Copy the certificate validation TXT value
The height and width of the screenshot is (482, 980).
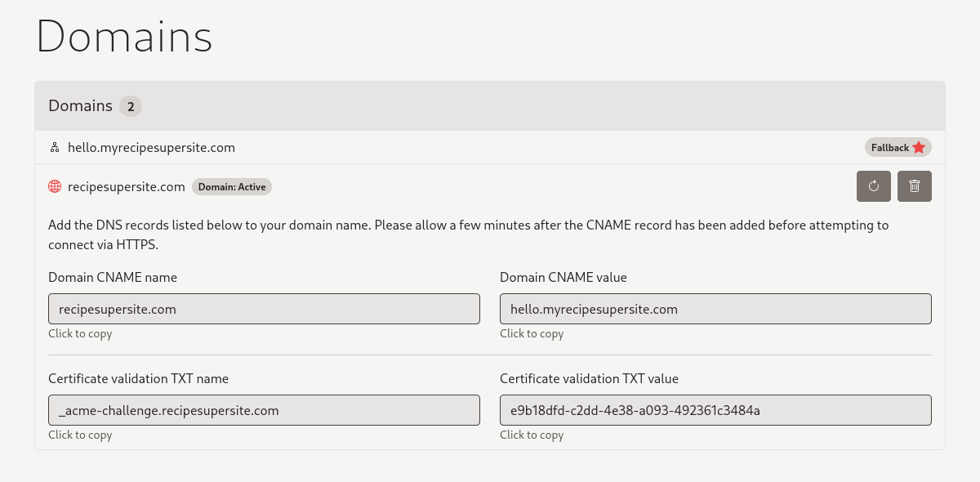(715, 410)
